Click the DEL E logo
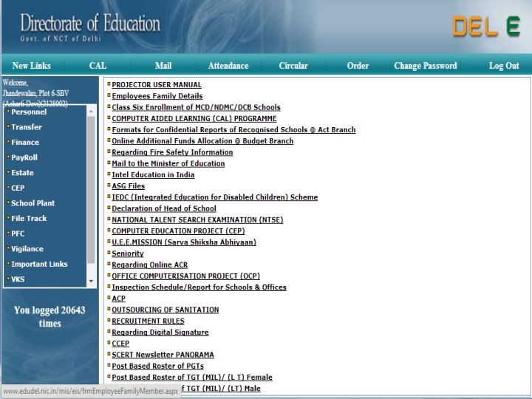The width and height of the screenshot is (532, 399). click(486, 26)
